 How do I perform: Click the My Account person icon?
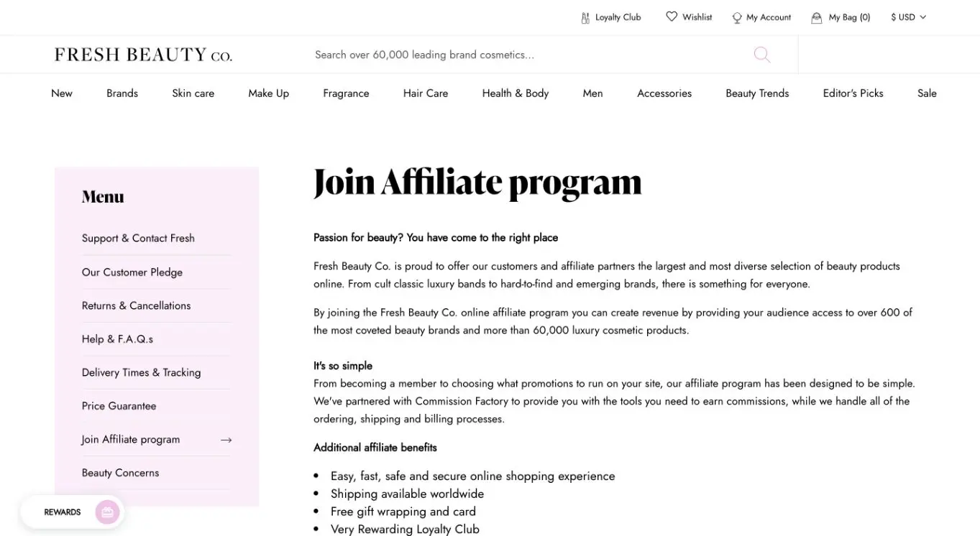click(x=737, y=18)
